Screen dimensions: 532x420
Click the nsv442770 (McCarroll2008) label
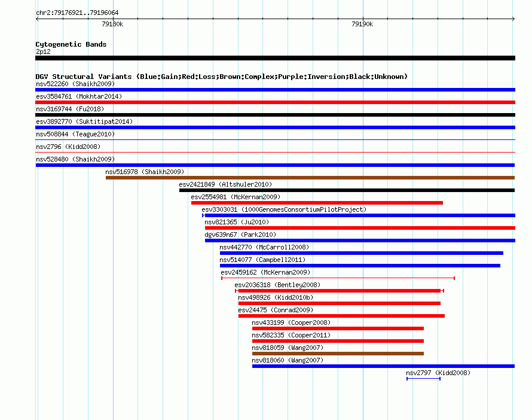264,247
